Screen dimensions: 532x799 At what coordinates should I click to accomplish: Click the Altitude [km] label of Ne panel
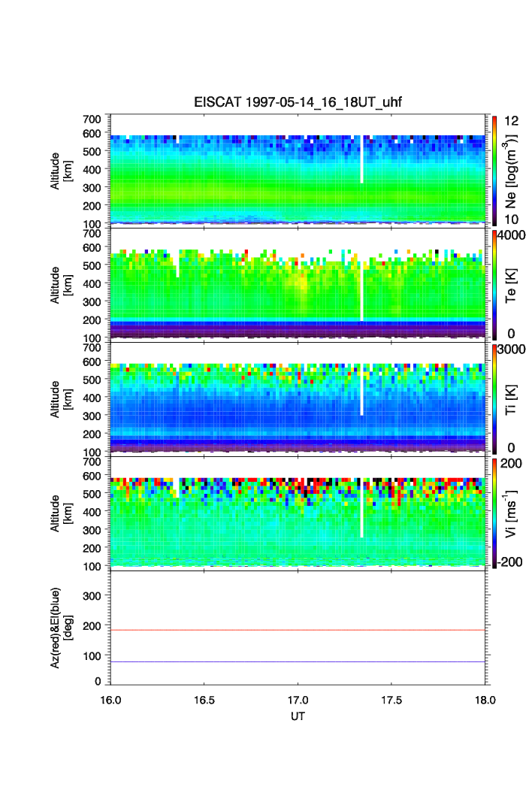coord(62,171)
